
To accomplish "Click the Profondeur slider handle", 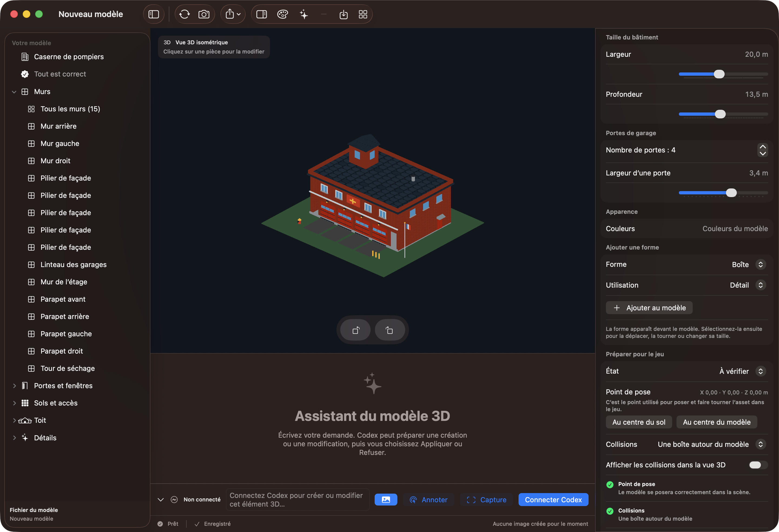I will click(x=720, y=114).
